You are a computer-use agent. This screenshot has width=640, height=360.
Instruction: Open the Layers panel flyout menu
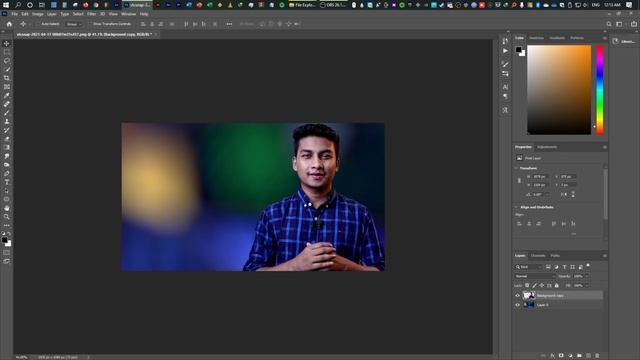click(604, 256)
